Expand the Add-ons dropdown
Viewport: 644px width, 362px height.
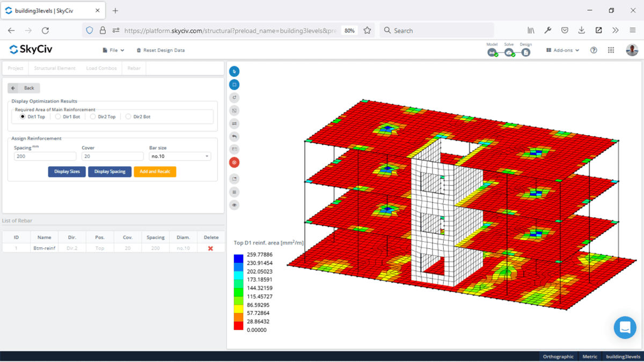[562, 50]
